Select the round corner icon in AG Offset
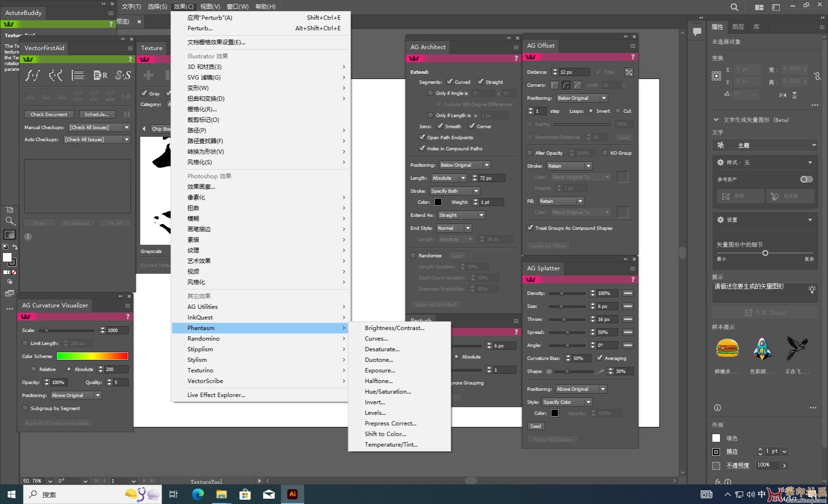 566,85
